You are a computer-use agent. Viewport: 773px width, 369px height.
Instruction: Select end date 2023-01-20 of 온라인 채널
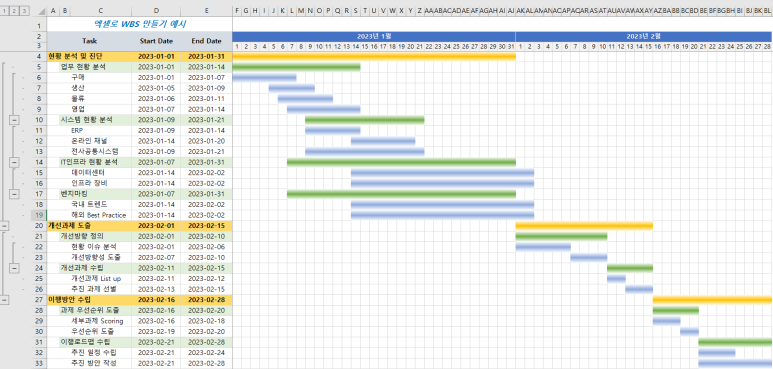click(207, 141)
